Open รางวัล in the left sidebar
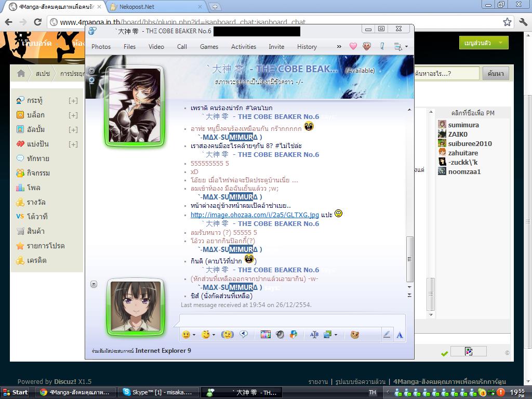Viewport: 532px width, 399px height. pos(36,202)
